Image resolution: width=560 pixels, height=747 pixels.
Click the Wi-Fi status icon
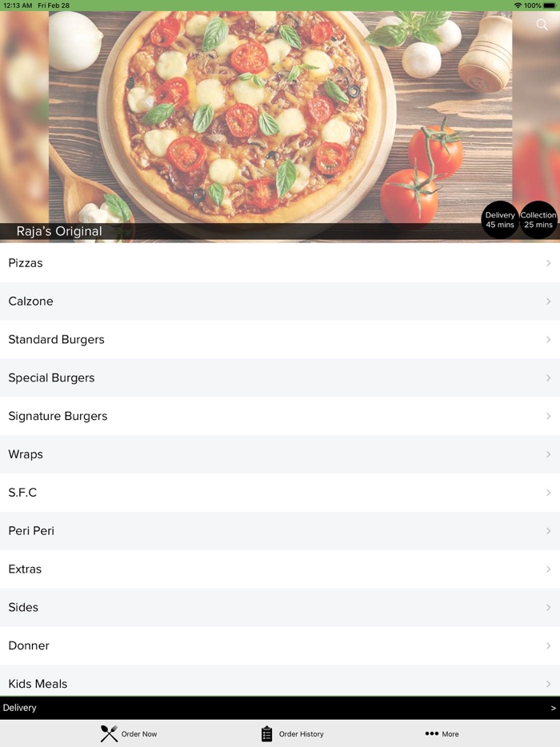tap(518, 6)
